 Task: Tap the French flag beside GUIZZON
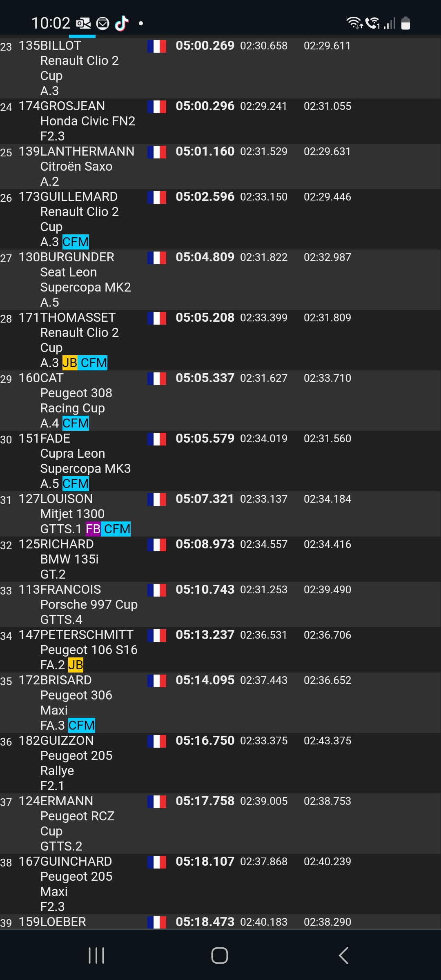(x=157, y=741)
